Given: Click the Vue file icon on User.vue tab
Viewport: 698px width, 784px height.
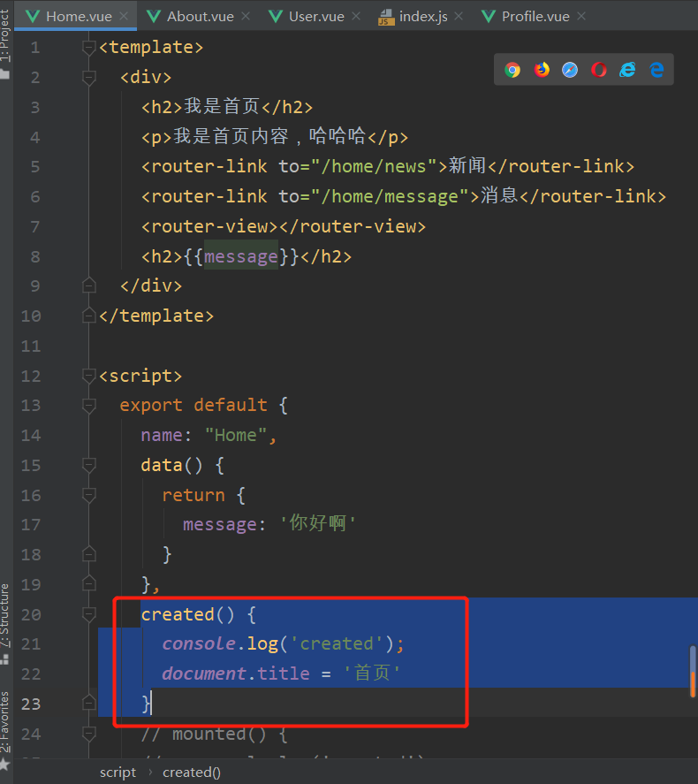Looking at the screenshot, I should [276, 17].
